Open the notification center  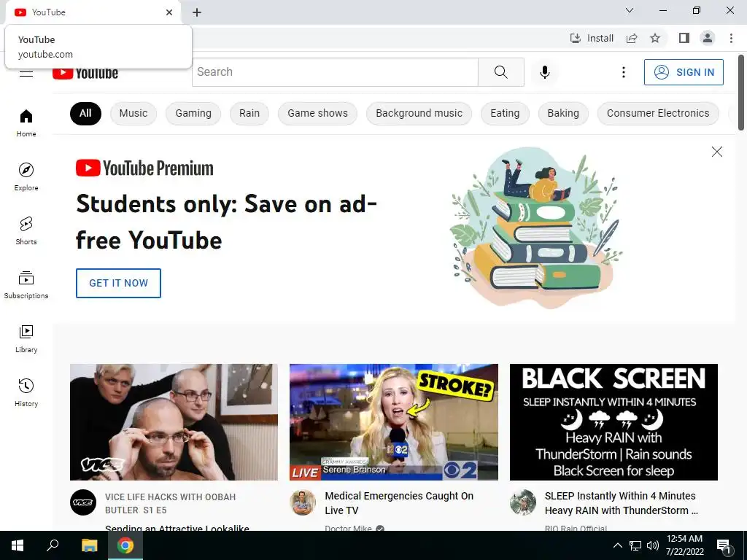pyautogui.click(x=724, y=546)
